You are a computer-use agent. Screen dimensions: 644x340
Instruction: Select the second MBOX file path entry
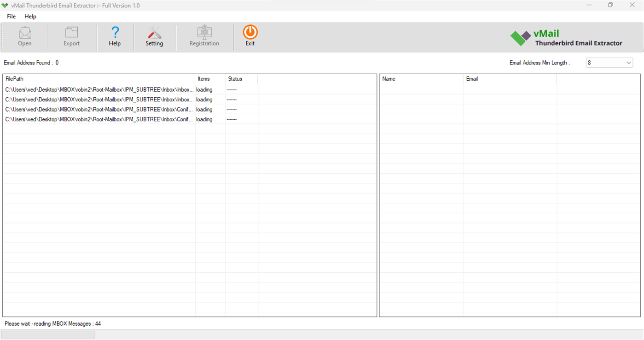pyautogui.click(x=99, y=100)
